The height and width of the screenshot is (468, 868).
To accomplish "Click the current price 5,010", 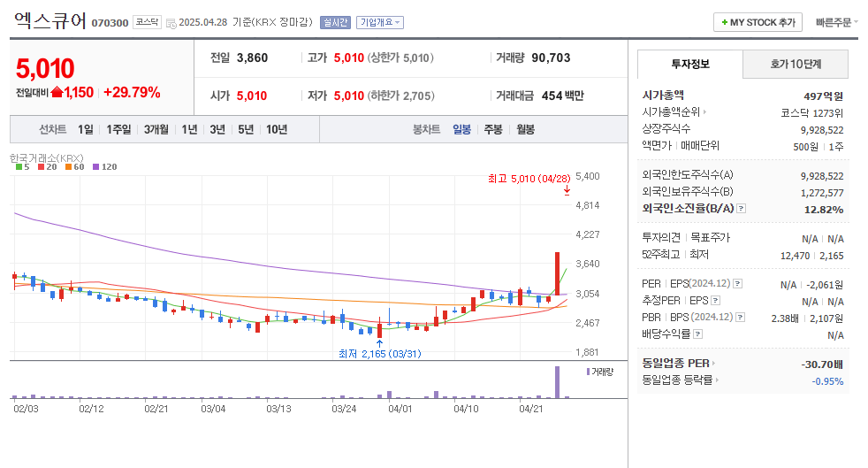I will (x=45, y=69).
